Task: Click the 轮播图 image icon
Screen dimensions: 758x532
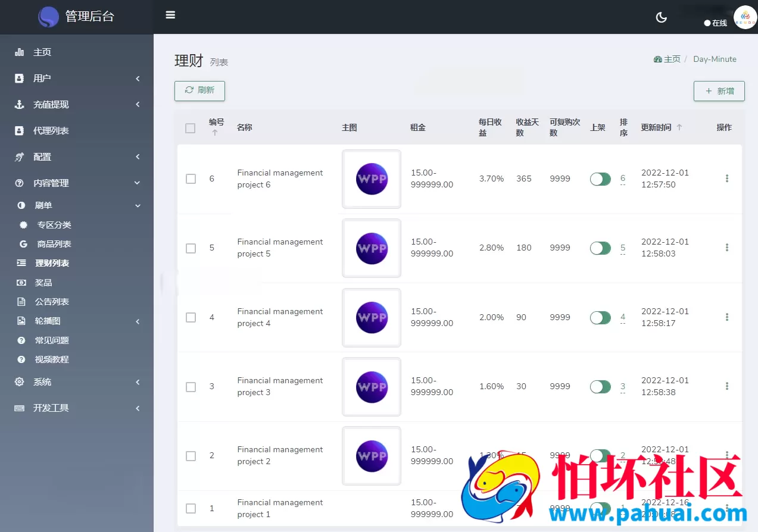Action: [21, 321]
